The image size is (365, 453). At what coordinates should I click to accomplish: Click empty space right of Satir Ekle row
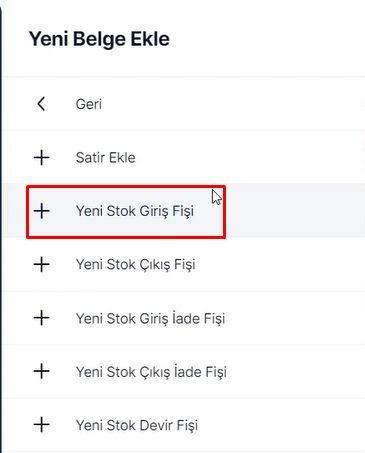[250, 157]
